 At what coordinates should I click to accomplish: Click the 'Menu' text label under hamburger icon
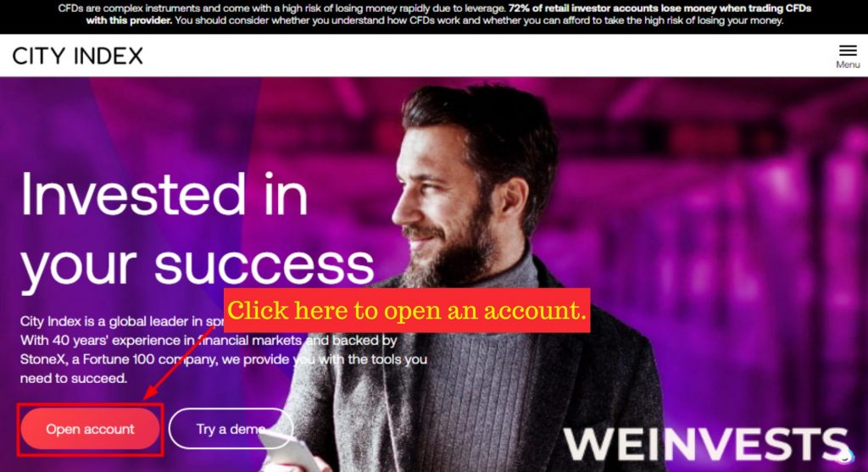848,64
